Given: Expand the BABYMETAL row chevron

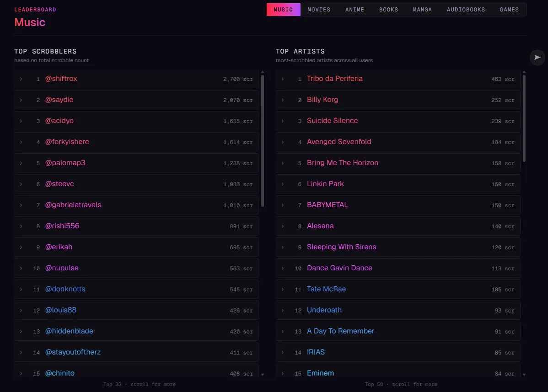Looking at the screenshot, I should (282, 205).
